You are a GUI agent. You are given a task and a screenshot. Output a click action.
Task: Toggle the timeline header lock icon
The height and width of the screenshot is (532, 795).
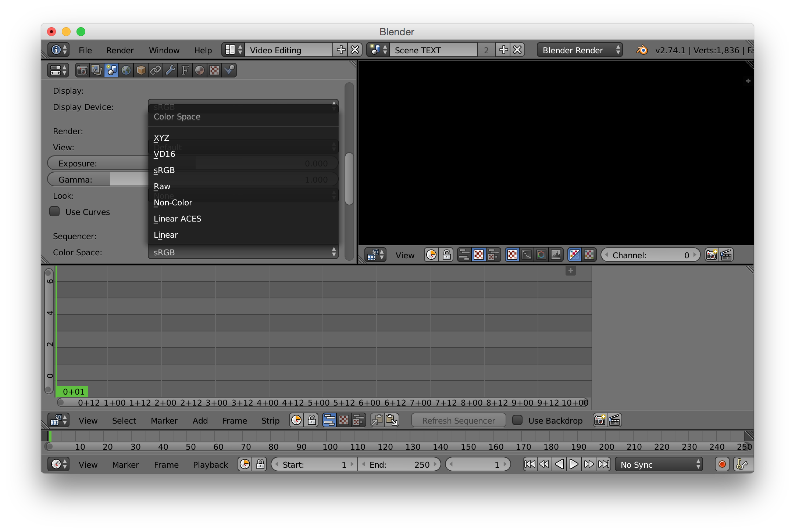pos(260,464)
